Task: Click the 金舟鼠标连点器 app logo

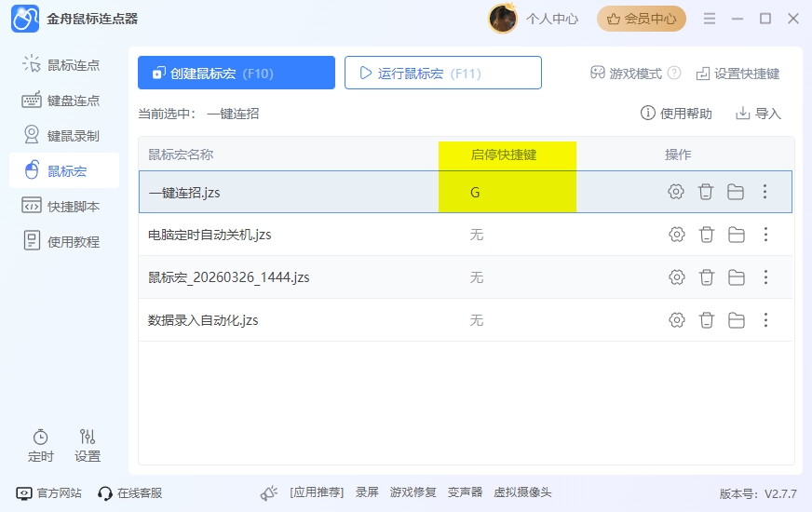Action: [x=25, y=19]
